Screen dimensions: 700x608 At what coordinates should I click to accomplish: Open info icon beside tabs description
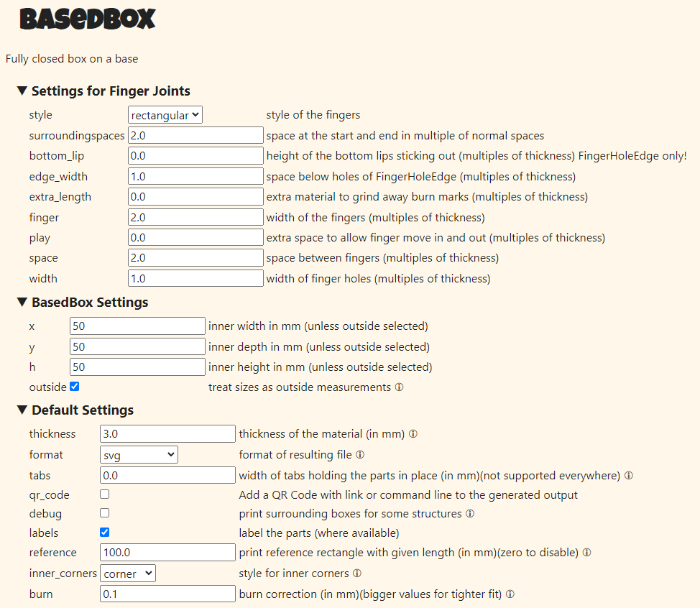629,476
